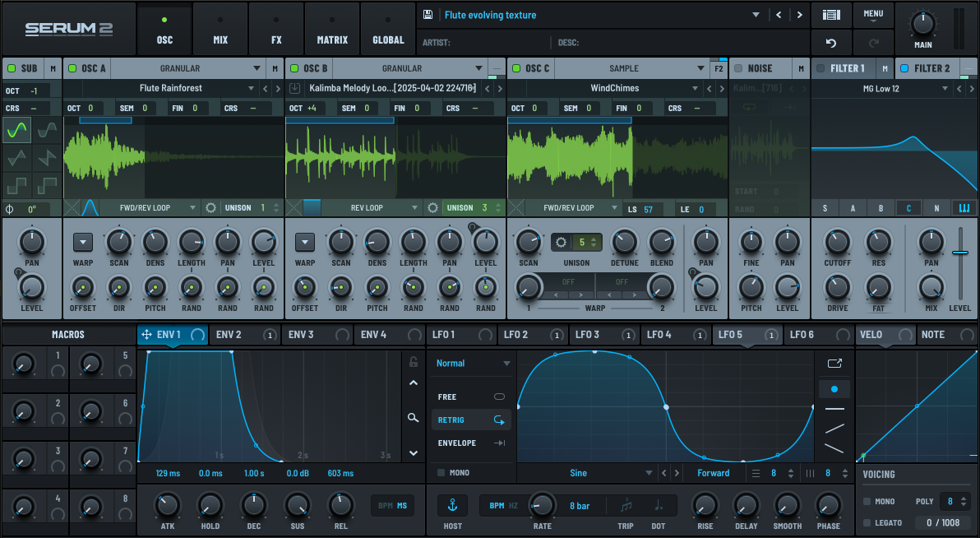Select the triangle wave shape for SUB
This screenshot has width=980, height=538.
(x=17, y=158)
